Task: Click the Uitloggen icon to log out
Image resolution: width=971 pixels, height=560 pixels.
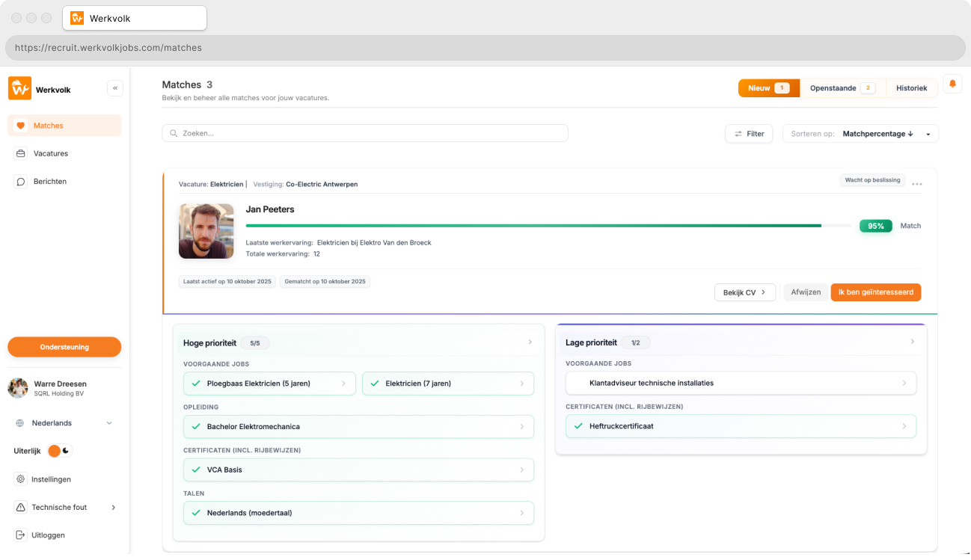Action: 22,535
